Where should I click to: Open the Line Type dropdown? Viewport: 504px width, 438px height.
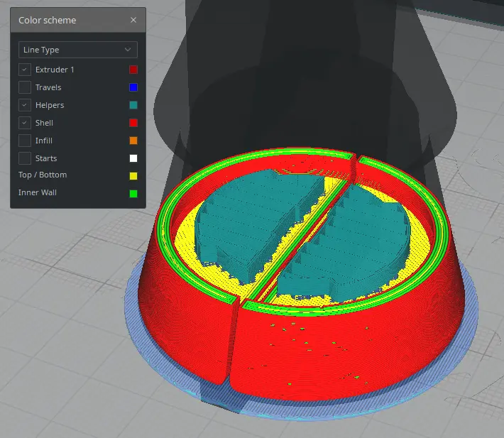click(78, 50)
